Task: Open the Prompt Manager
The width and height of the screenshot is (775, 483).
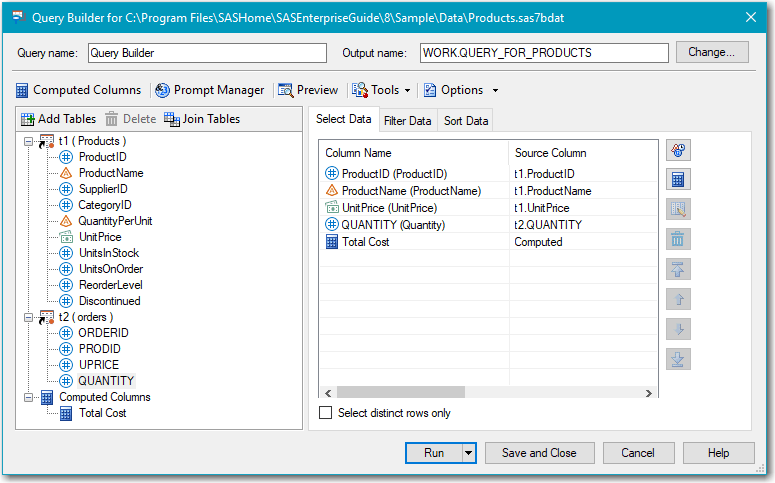Action: [209, 90]
